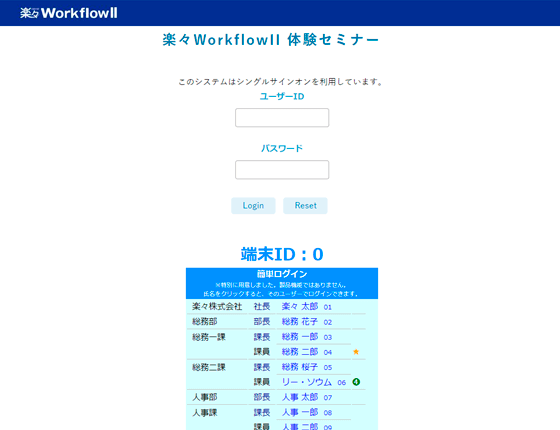Log in as 人事 太郎 07
560x430 pixels.
tap(306, 397)
